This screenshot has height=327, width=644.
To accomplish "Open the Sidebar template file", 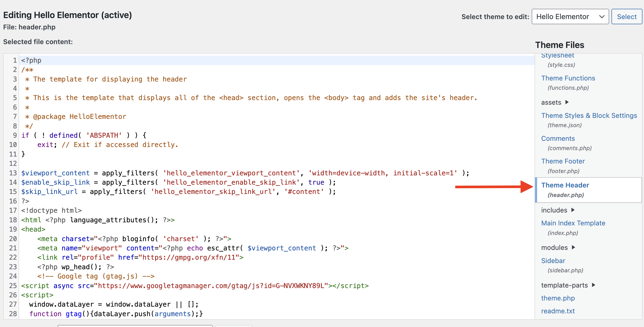I will (x=553, y=261).
